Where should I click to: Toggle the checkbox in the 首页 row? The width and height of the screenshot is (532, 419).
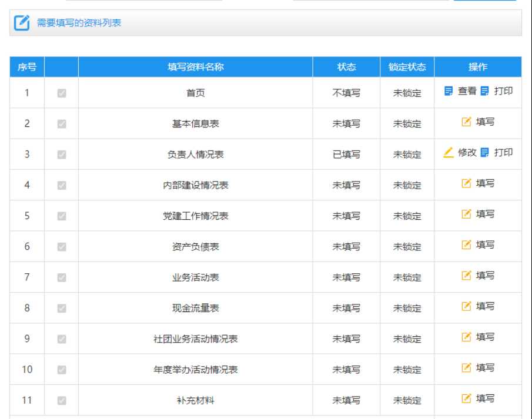click(62, 93)
